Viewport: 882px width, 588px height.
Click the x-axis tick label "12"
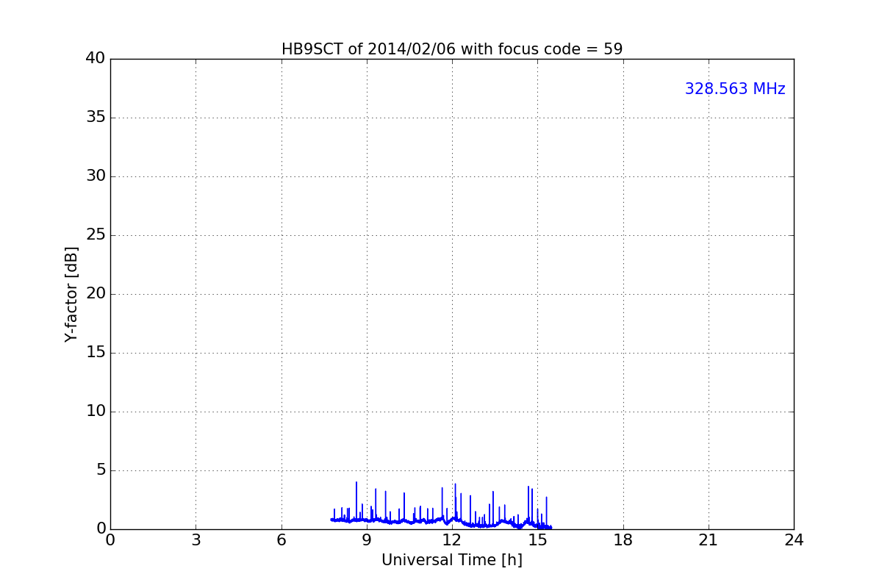(x=452, y=540)
